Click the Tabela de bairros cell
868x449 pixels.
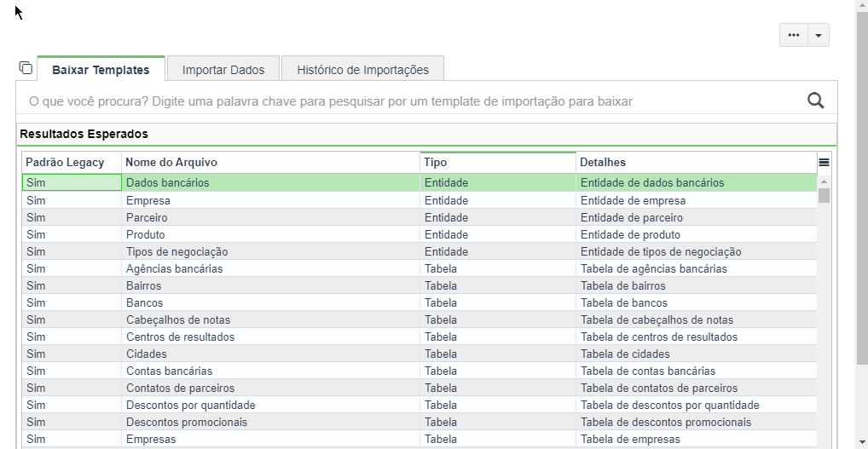[697, 286]
